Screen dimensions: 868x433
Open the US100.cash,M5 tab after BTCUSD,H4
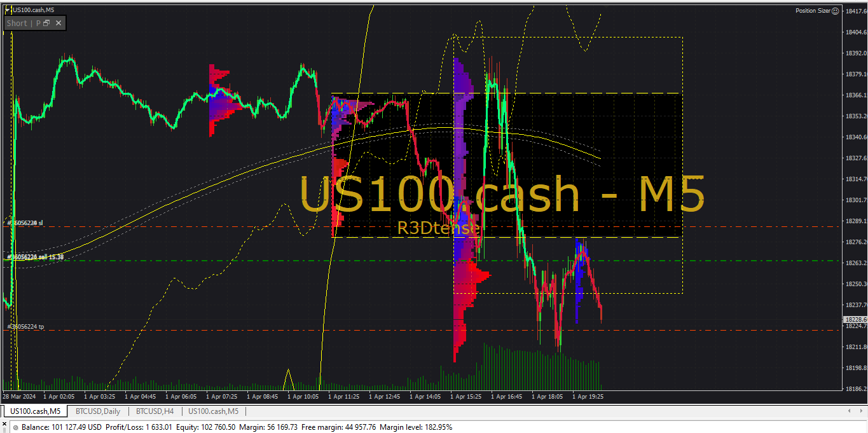point(214,411)
